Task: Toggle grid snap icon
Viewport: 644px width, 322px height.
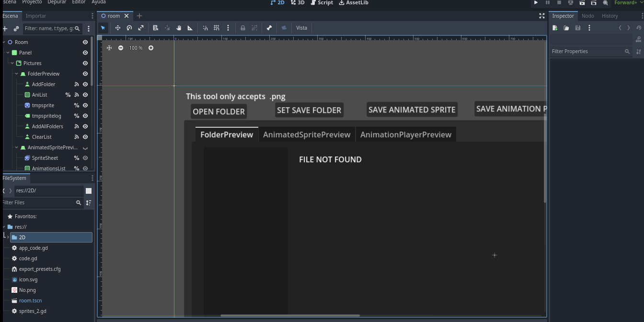Action: click(x=217, y=28)
